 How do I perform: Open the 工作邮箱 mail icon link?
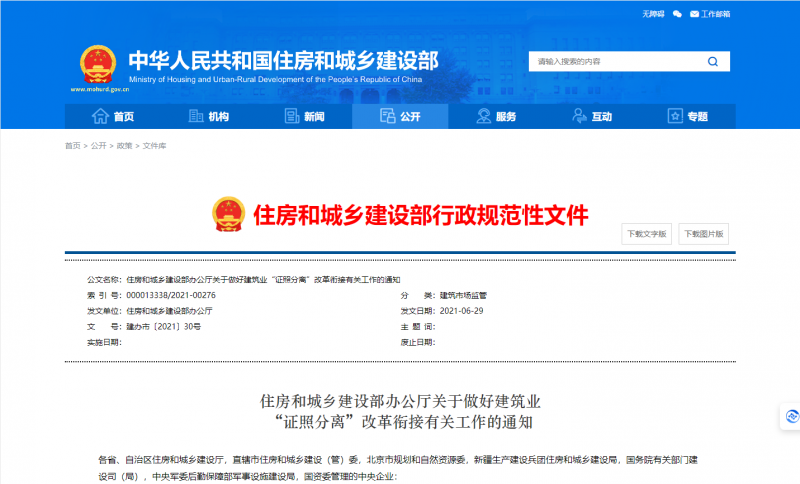696,15
